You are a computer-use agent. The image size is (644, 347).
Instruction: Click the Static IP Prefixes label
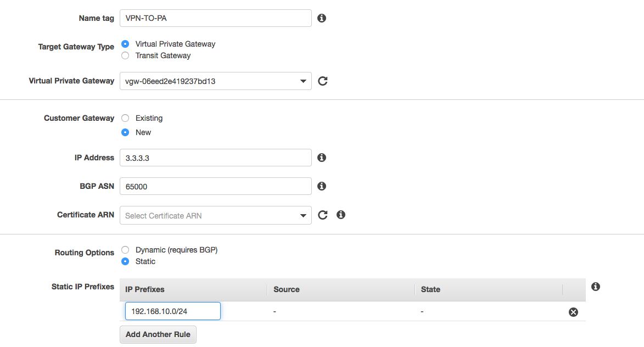pos(82,287)
